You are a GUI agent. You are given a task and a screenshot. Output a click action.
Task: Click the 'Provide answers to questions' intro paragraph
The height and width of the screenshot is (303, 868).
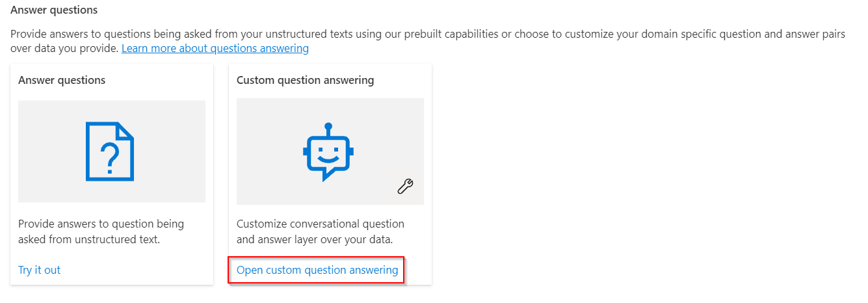click(390, 34)
